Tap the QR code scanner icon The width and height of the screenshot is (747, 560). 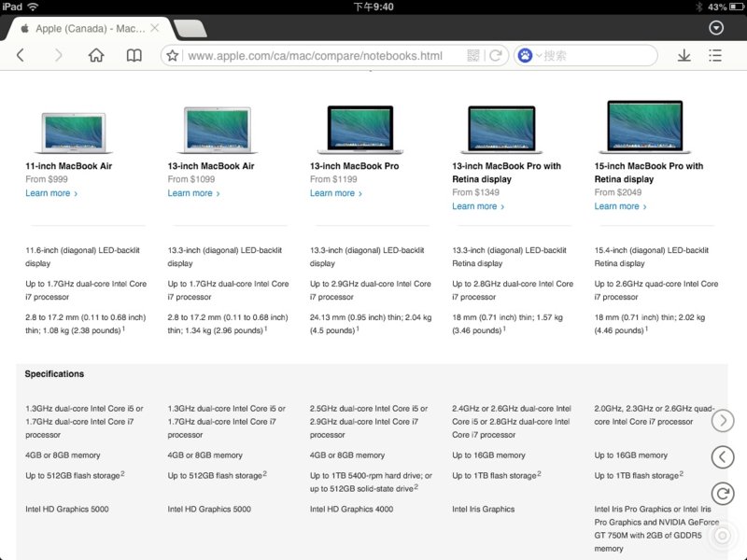pos(473,56)
